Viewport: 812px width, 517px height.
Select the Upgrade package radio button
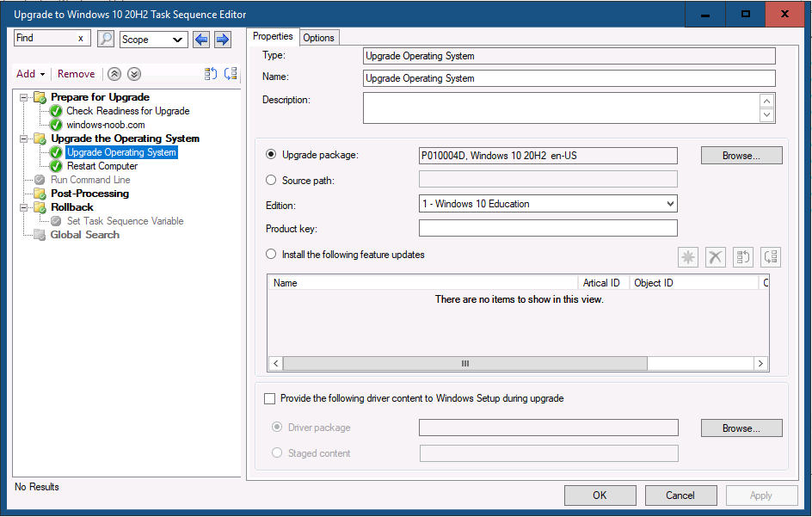tap(271, 154)
